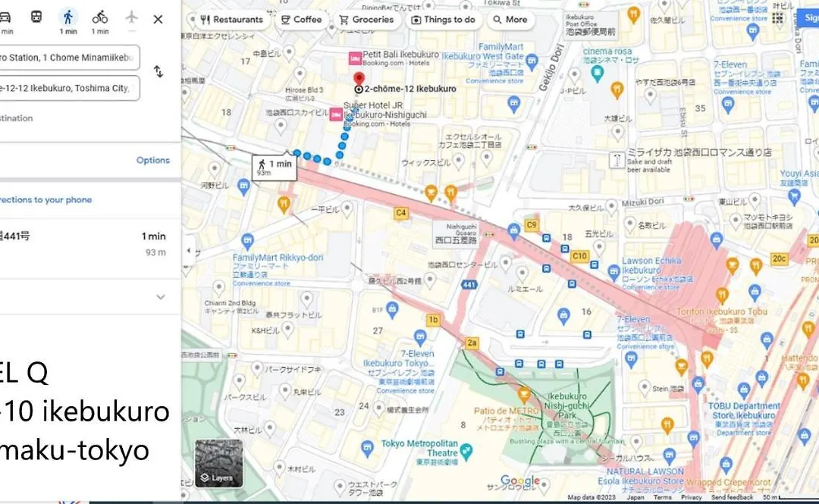Select the C10 station exit marker

tap(579, 256)
